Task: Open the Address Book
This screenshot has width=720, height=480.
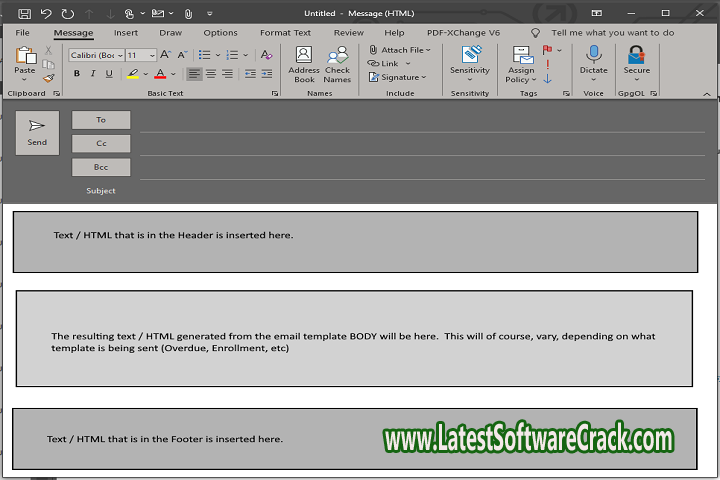Action: 304,62
